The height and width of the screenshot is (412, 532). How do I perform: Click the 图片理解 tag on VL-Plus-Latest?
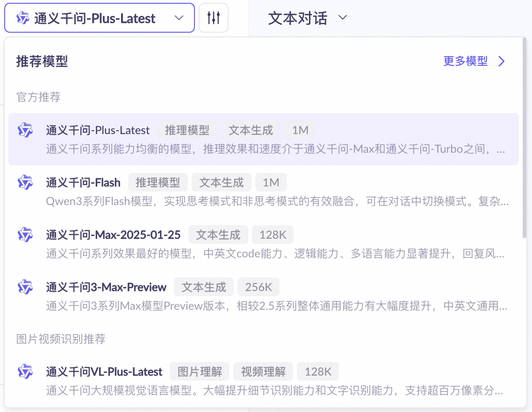(200, 372)
